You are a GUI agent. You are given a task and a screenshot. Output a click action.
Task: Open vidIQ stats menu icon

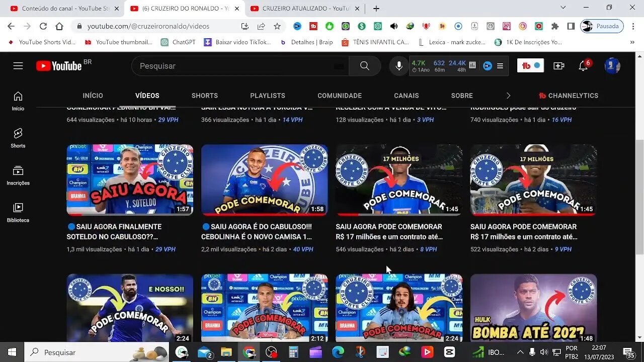tap(500, 66)
